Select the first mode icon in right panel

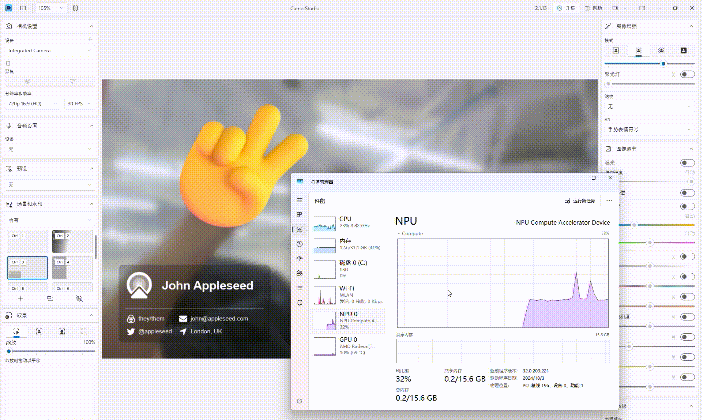617,49
